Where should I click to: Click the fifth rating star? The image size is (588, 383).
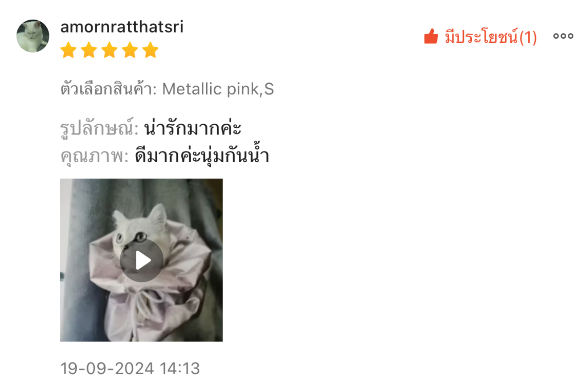(151, 50)
